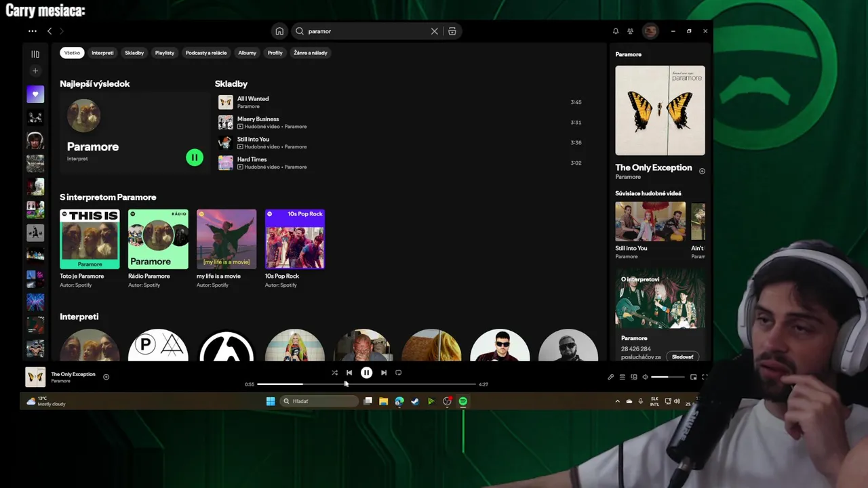The width and height of the screenshot is (868, 488).
Task: Open the user profile avatar menu
Action: [650, 31]
